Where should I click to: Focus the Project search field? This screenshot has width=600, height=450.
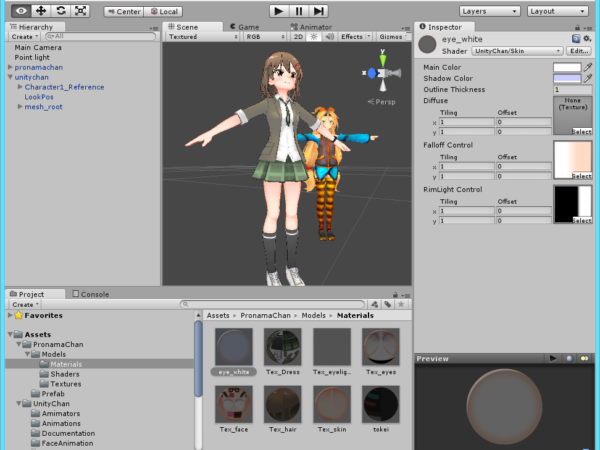pyautogui.click(x=272, y=304)
